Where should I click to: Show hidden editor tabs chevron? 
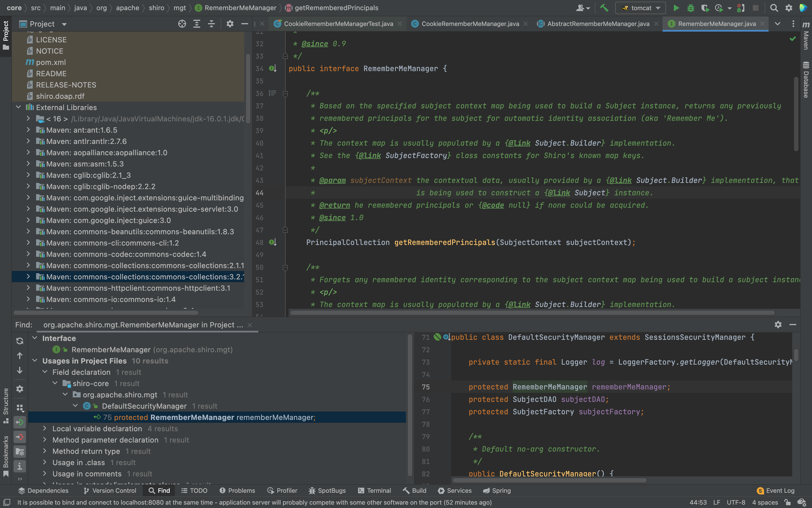777,24
